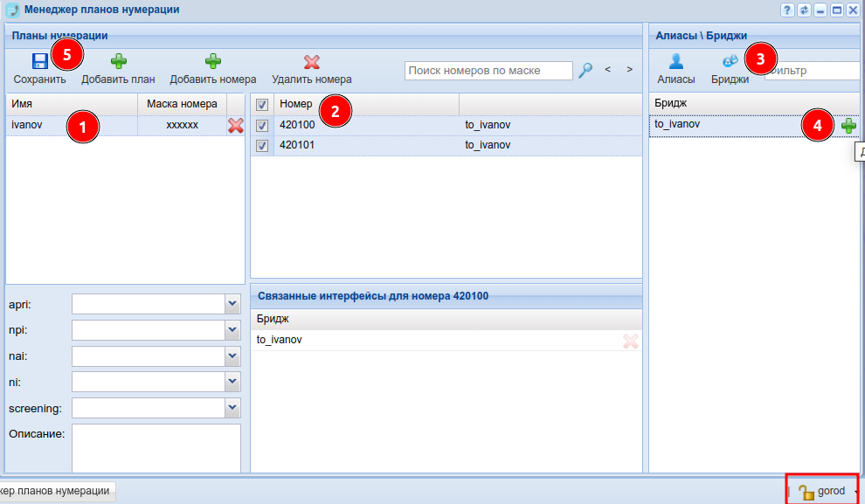Click the unlocked padlock icon near gorod
The image size is (865, 504).
click(x=806, y=492)
